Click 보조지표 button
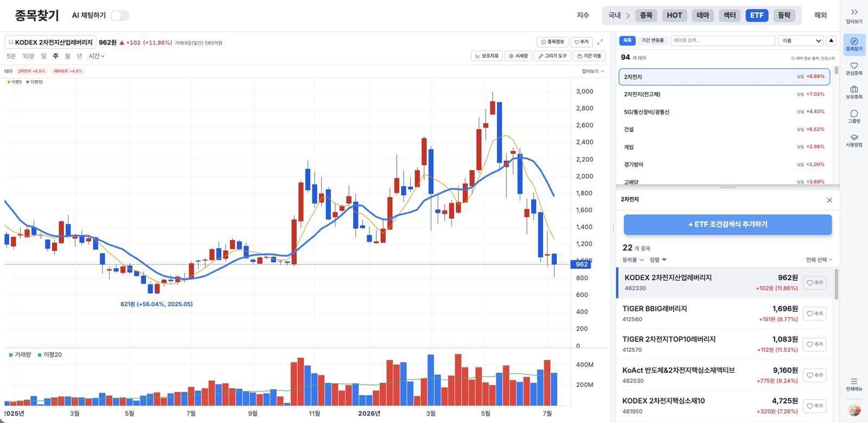 pyautogui.click(x=487, y=56)
